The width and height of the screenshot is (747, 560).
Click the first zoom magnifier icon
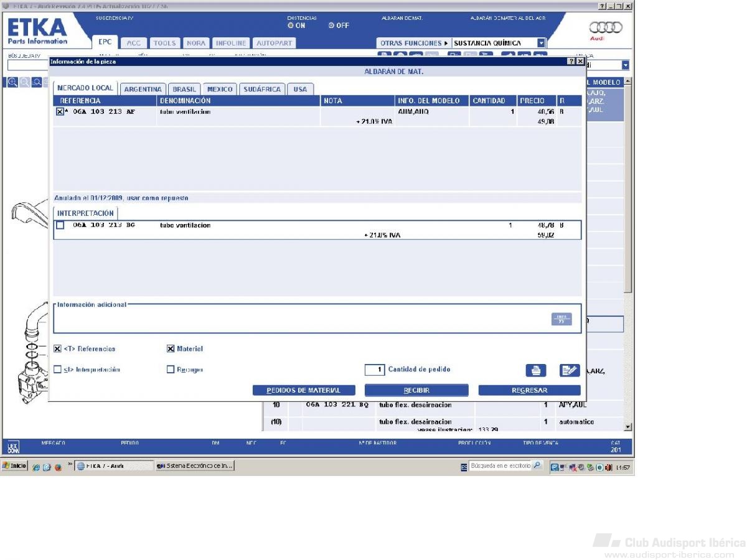point(12,82)
